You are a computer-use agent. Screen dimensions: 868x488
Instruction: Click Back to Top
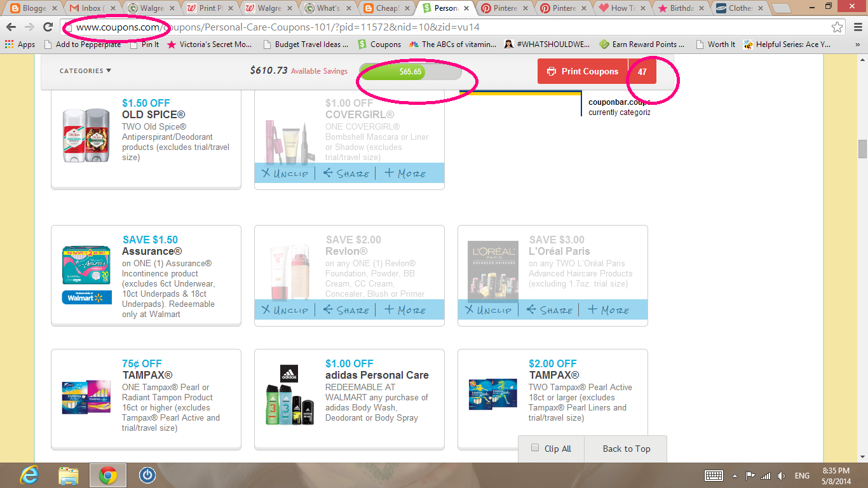(627, 449)
